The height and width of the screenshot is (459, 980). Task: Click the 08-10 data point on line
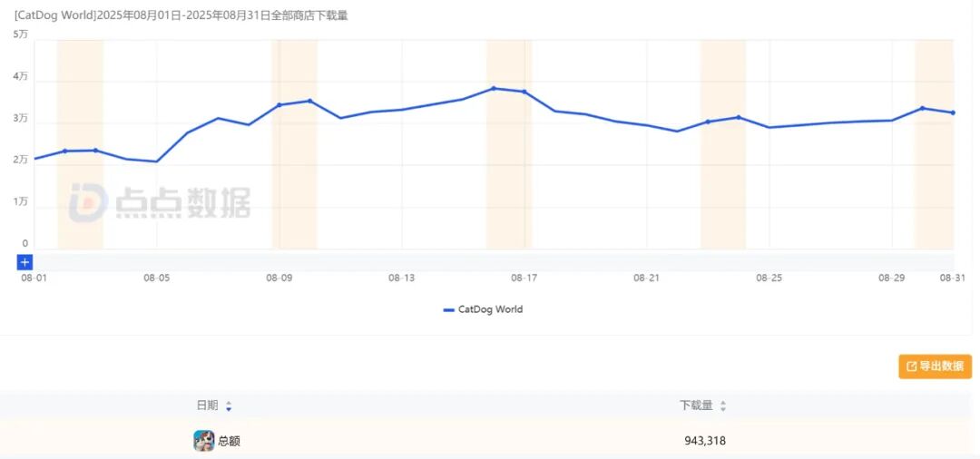point(310,101)
